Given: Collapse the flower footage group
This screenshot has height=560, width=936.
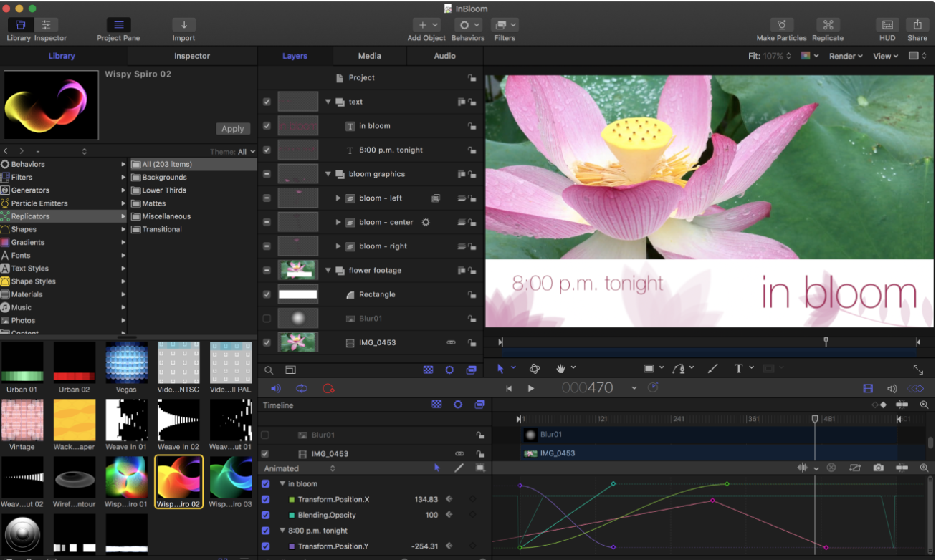Looking at the screenshot, I should (328, 270).
